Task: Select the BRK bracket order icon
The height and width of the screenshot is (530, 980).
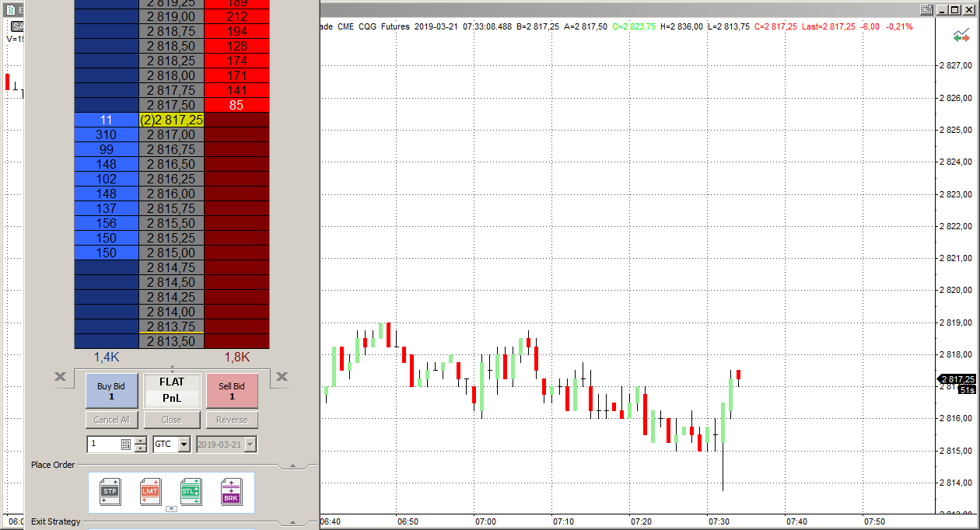Action: pos(231,491)
